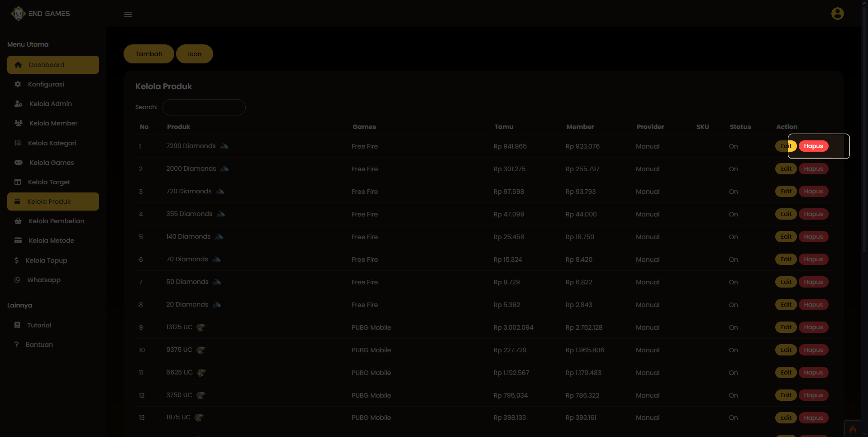The height and width of the screenshot is (437, 868).
Task: Select Kelola Target menu entry
Action: click(53, 182)
